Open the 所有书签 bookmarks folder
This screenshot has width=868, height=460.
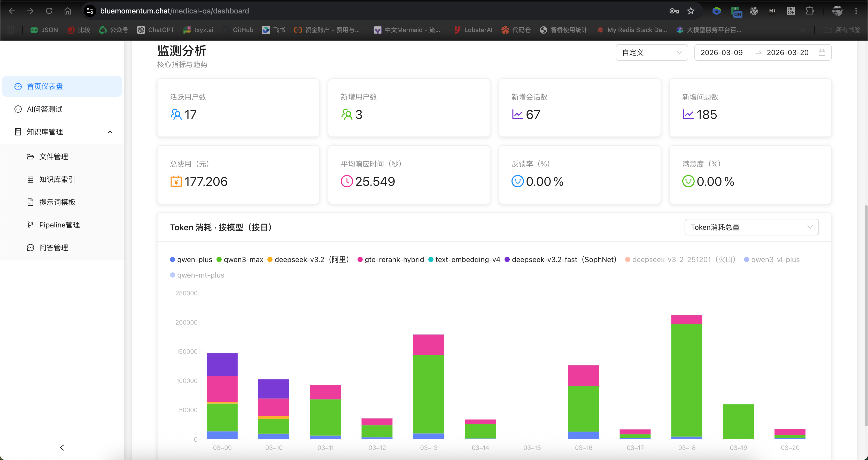point(842,30)
